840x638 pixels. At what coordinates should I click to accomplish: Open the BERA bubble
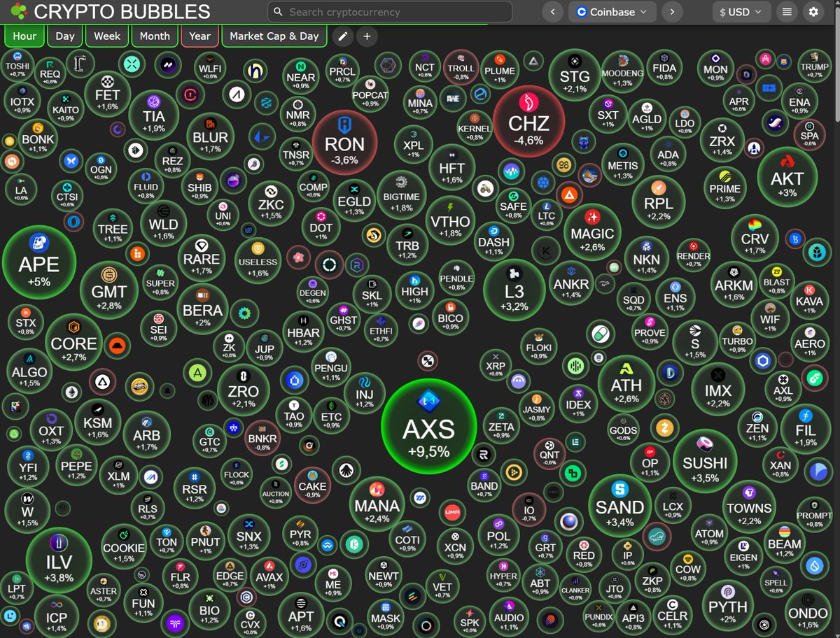tap(202, 310)
